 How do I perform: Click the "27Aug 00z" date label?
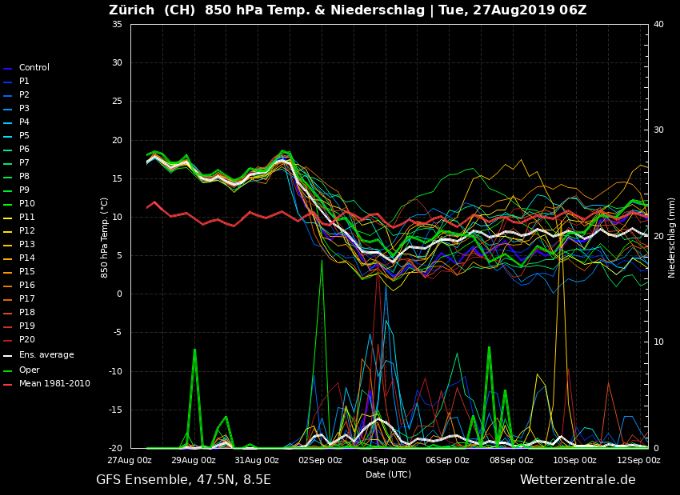coord(130,460)
